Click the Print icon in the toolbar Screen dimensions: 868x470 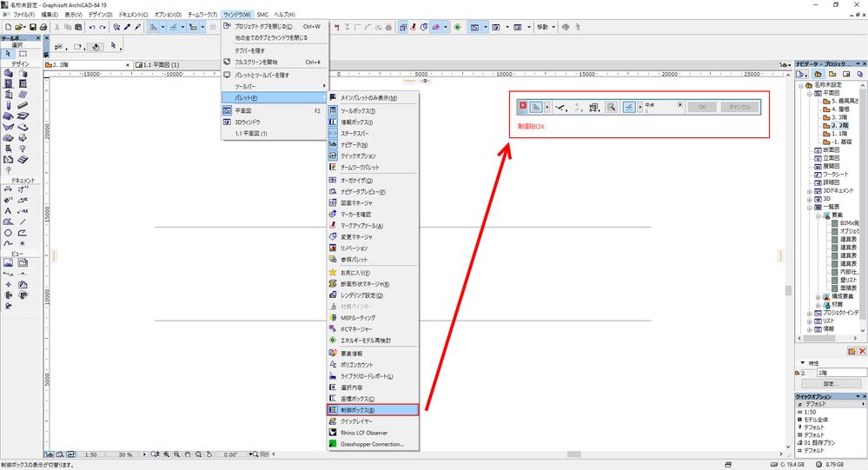click(x=43, y=27)
